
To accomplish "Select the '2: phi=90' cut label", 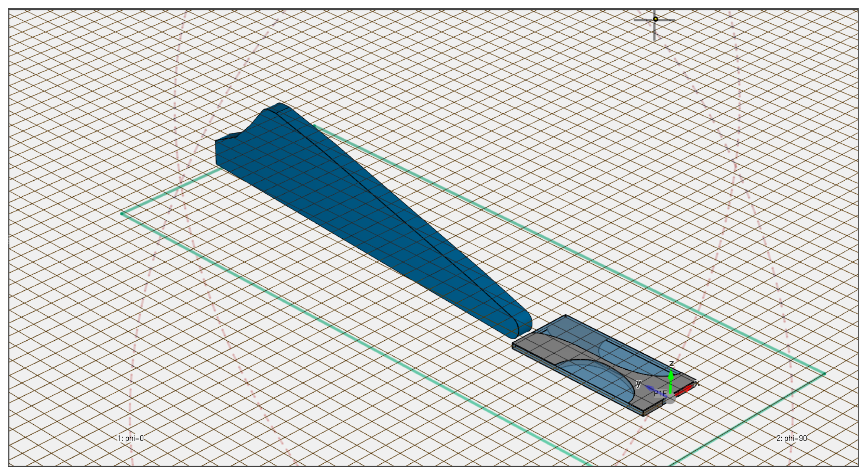I will point(792,438).
